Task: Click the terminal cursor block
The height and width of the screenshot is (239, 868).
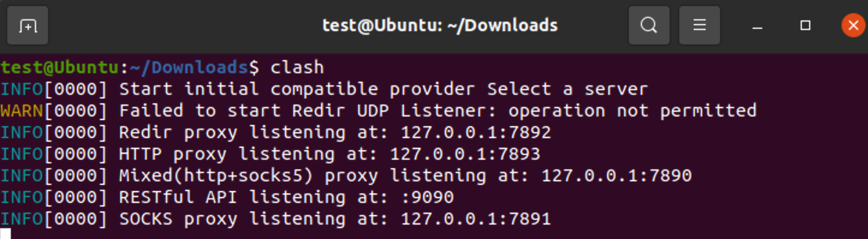Action: click(5, 234)
